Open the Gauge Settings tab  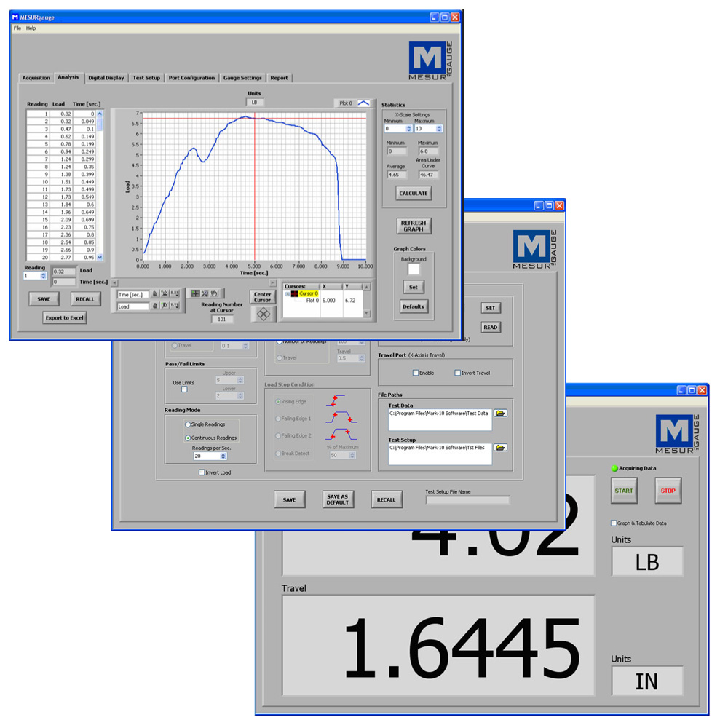pyautogui.click(x=242, y=78)
